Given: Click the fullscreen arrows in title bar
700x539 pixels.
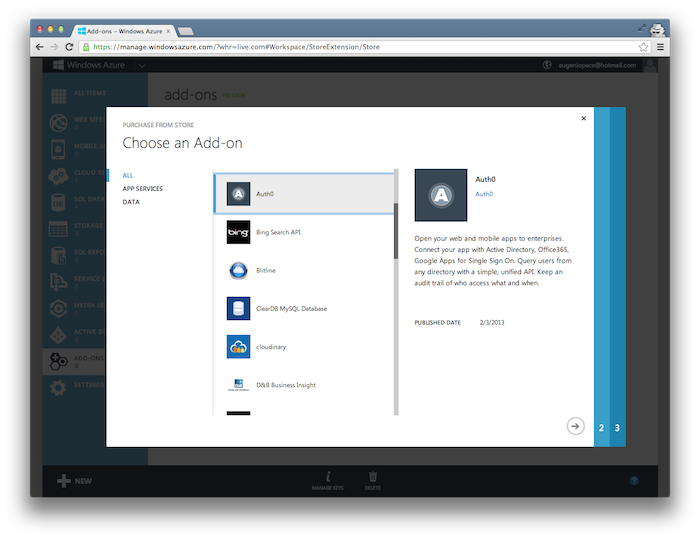Looking at the screenshot, I should click(642, 28).
